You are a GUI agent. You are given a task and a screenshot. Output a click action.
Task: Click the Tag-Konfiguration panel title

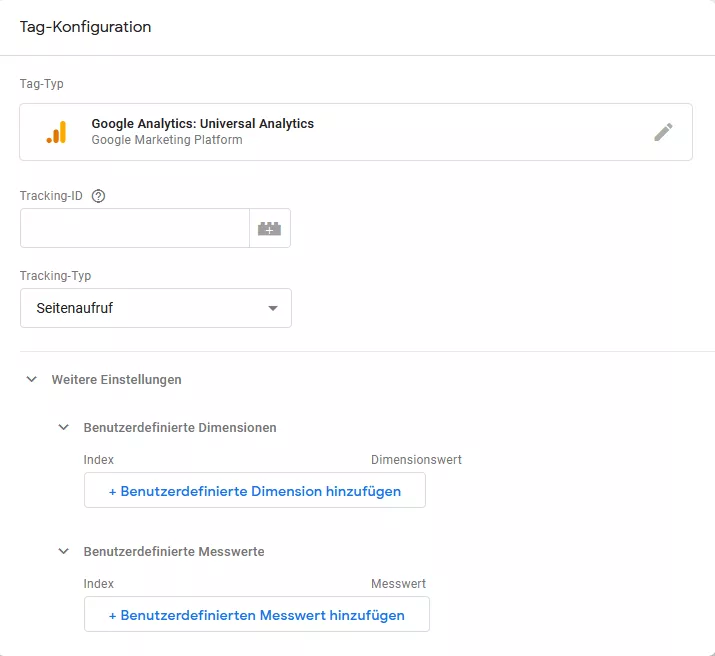coord(85,27)
